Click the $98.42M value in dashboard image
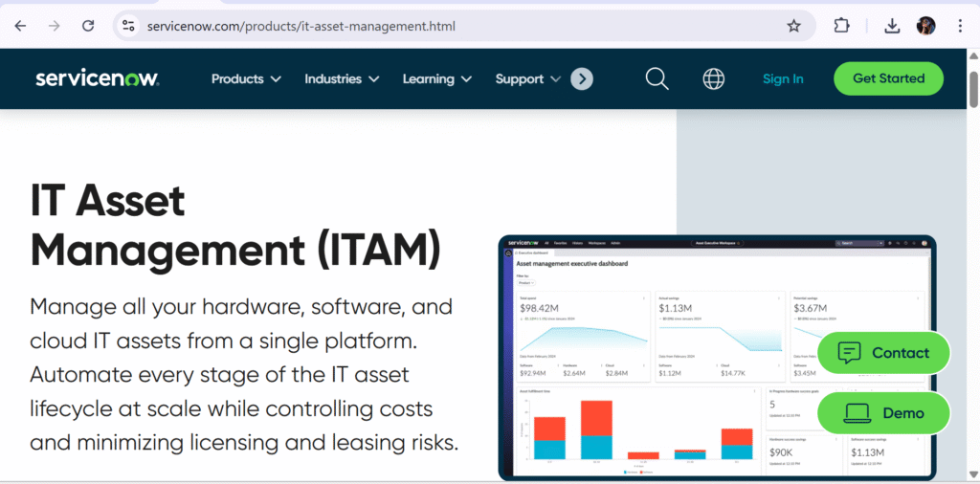Viewport: 980px width, 484px height. [542, 308]
